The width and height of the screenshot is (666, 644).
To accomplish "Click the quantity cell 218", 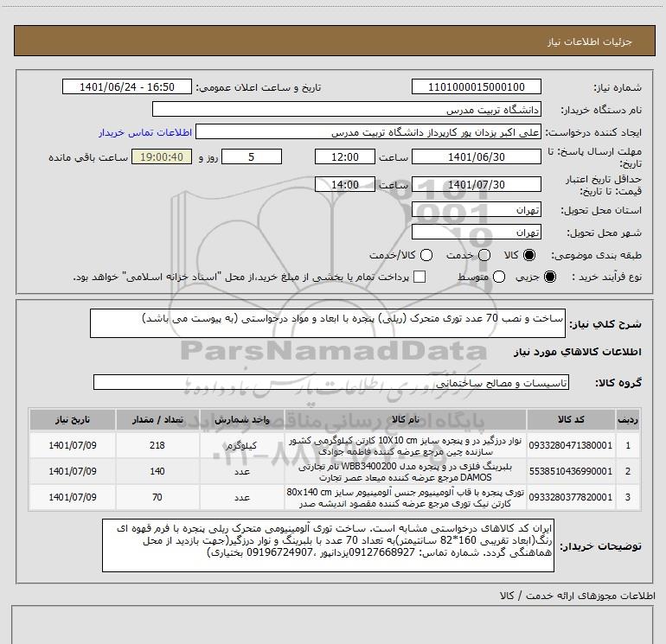I will [x=157, y=445].
